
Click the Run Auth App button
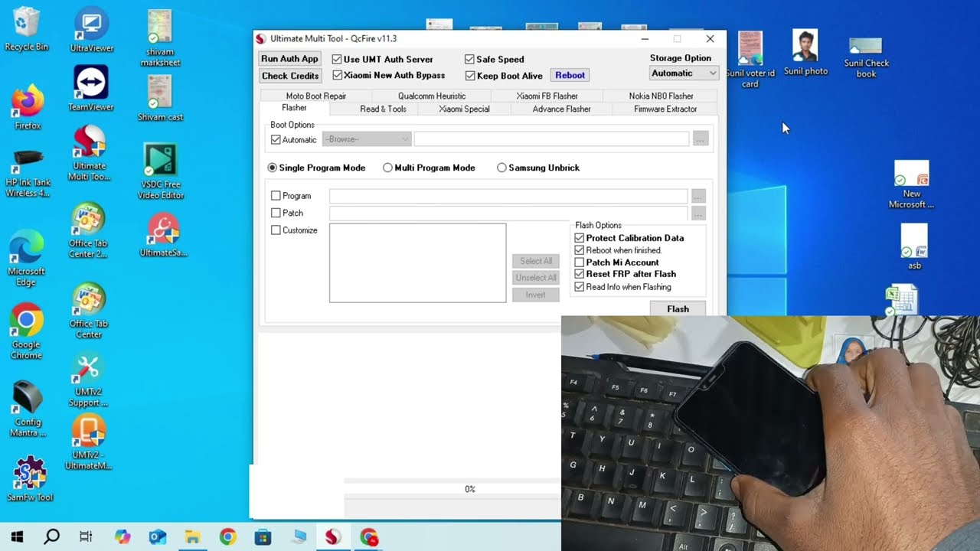coord(289,59)
